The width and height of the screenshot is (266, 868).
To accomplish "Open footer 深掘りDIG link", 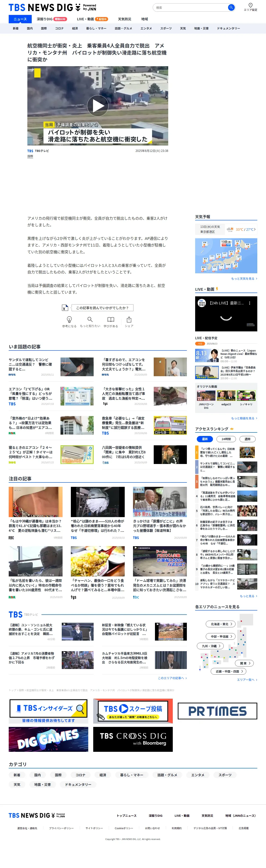I will tap(155, 816).
